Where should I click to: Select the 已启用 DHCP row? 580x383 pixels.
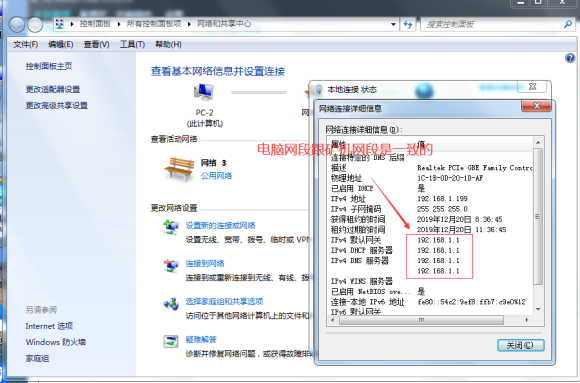coord(431,188)
